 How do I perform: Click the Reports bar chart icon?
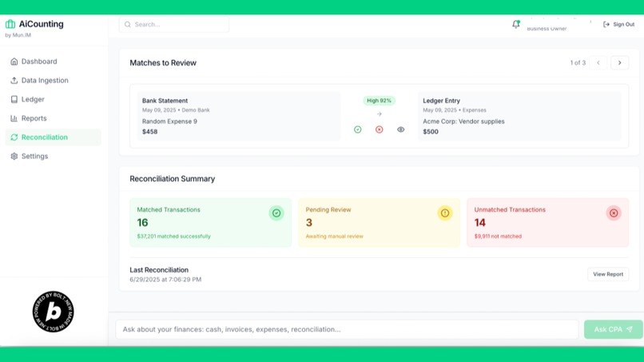click(x=14, y=118)
